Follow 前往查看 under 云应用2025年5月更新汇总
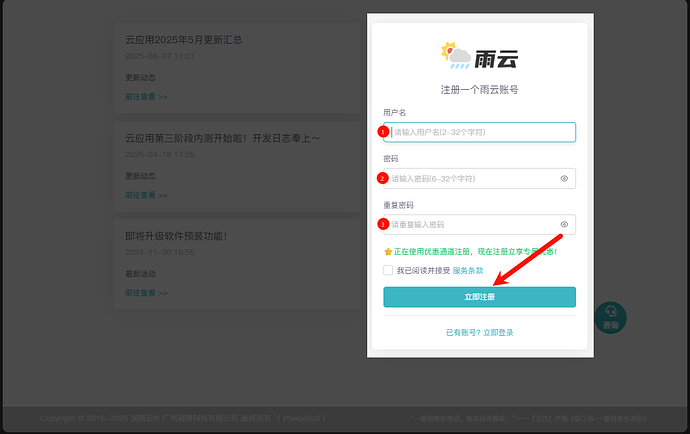Image resolution: width=690 pixels, height=434 pixels. pyautogui.click(x=146, y=97)
